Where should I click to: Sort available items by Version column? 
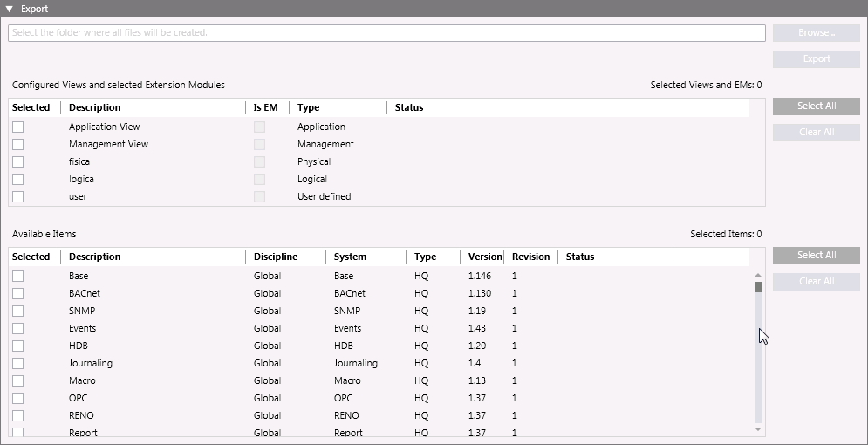(x=484, y=257)
